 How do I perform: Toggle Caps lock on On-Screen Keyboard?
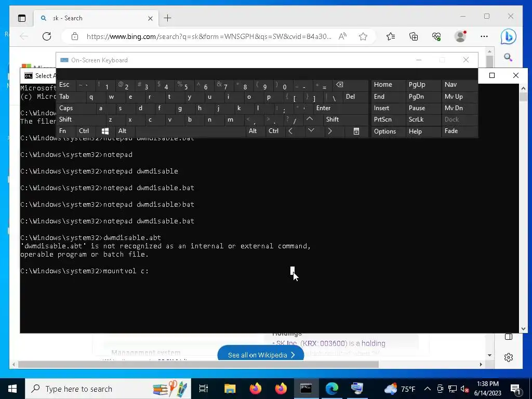[x=75, y=108]
